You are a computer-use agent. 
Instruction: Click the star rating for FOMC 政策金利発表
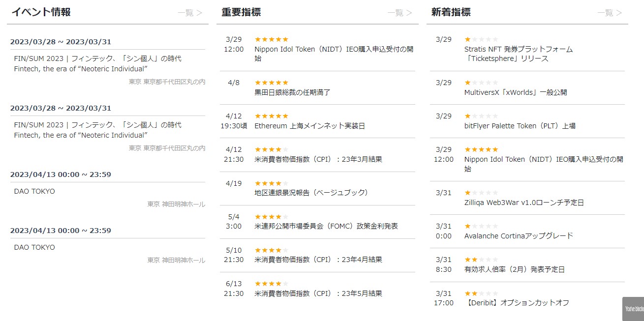click(x=271, y=217)
